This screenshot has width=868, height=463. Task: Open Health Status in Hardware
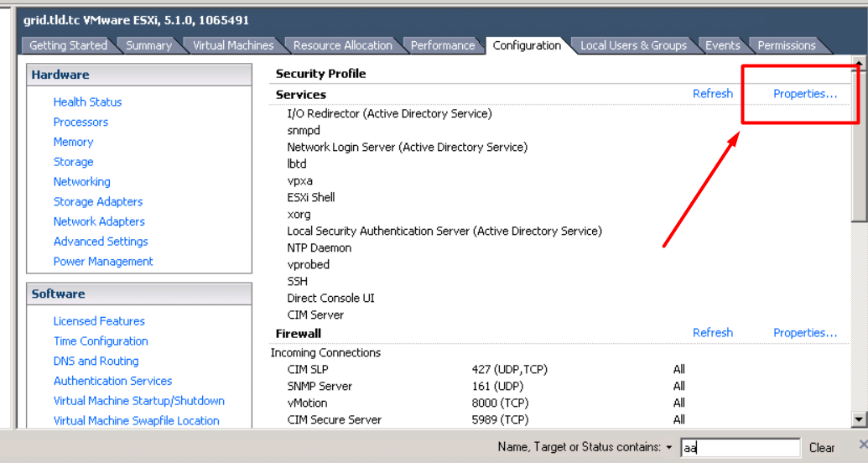point(87,101)
